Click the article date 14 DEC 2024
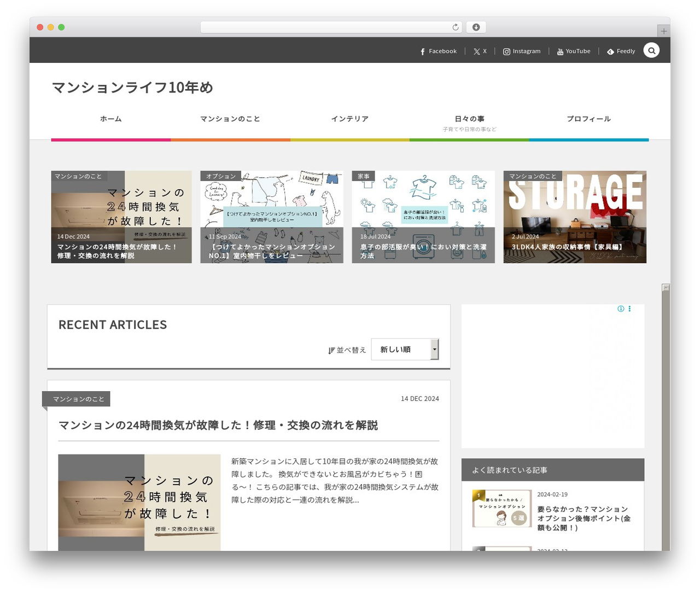The width and height of the screenshot is (700, 593). tap(420, 399)
